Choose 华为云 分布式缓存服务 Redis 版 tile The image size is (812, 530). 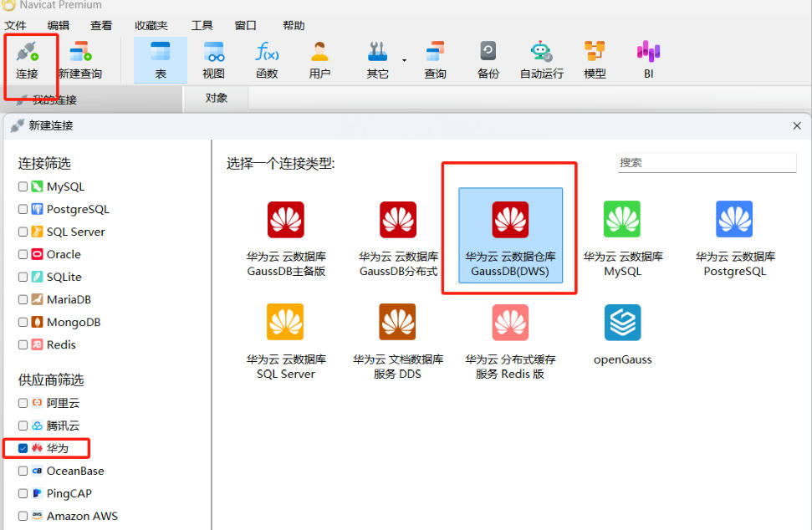[511, 342]
